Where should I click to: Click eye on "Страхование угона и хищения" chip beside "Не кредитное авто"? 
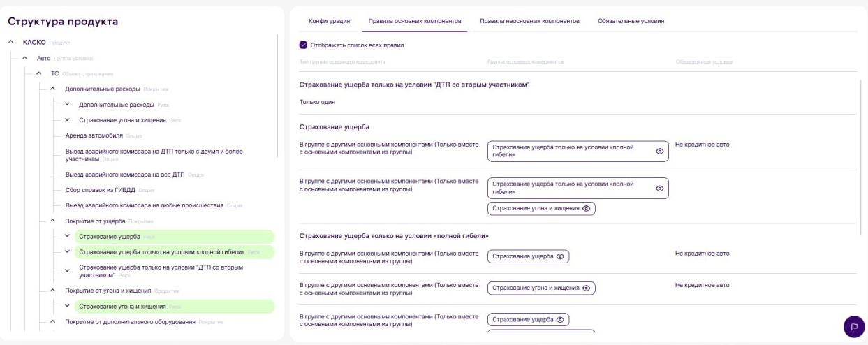click(587, 288)
